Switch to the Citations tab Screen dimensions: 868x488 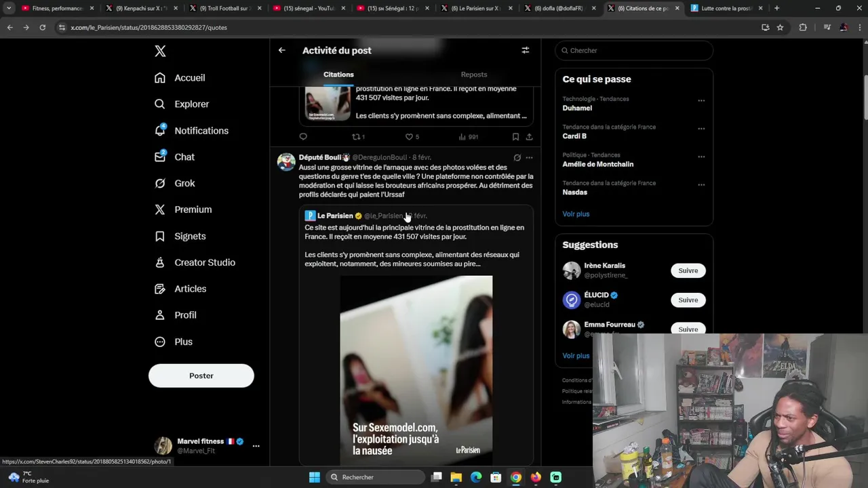point(338,75)
